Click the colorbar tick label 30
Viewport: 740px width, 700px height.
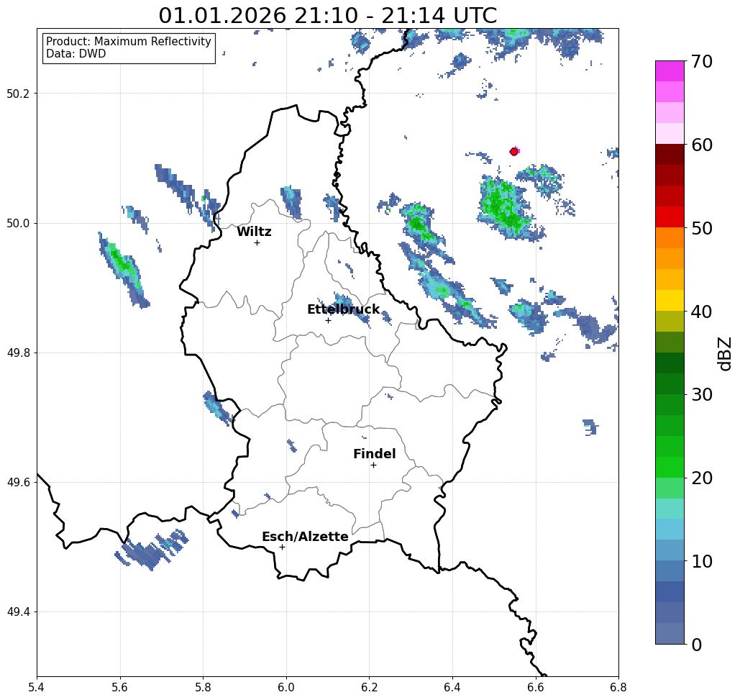point(702,394)
